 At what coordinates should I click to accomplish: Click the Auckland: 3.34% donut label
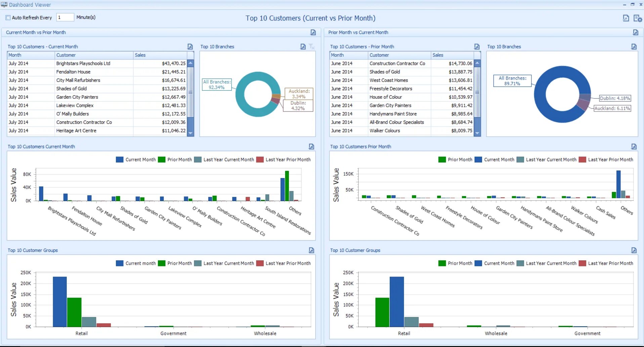(299, 94)
